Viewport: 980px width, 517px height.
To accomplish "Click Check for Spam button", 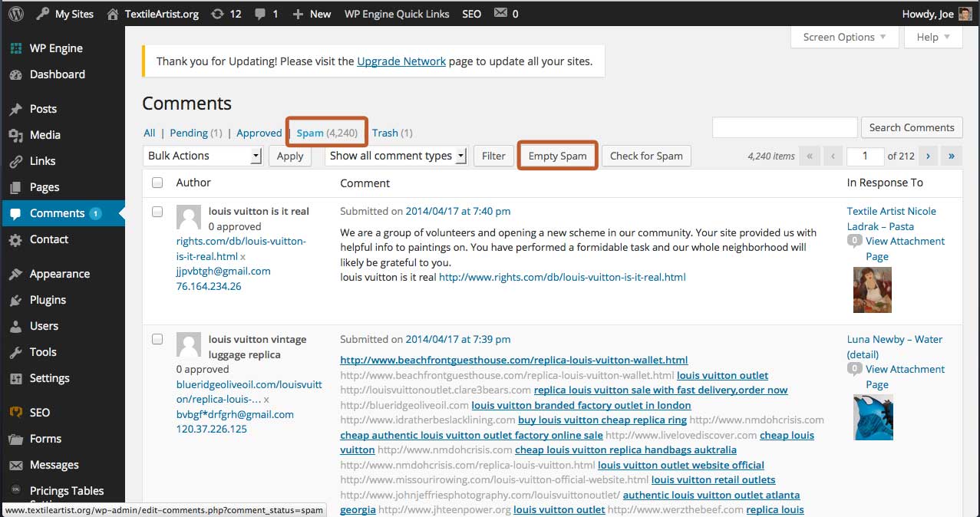I will click(x=646, y=156).
